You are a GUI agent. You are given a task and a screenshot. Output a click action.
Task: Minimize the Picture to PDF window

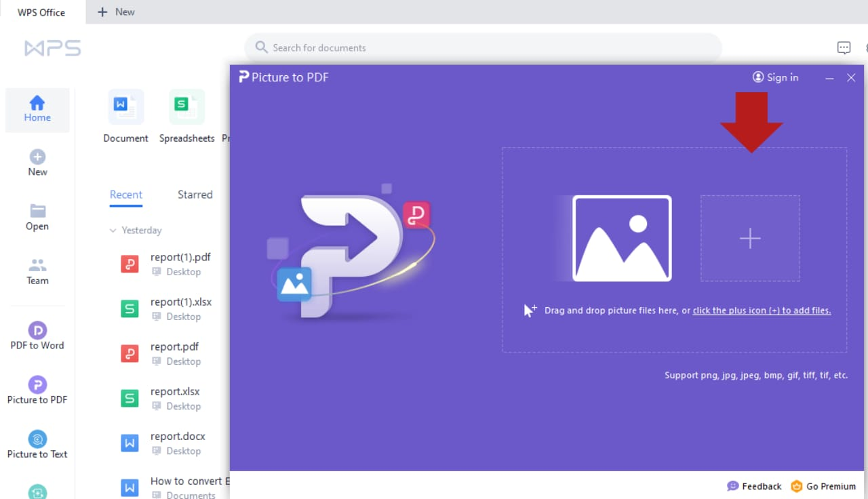coord(829,78)
